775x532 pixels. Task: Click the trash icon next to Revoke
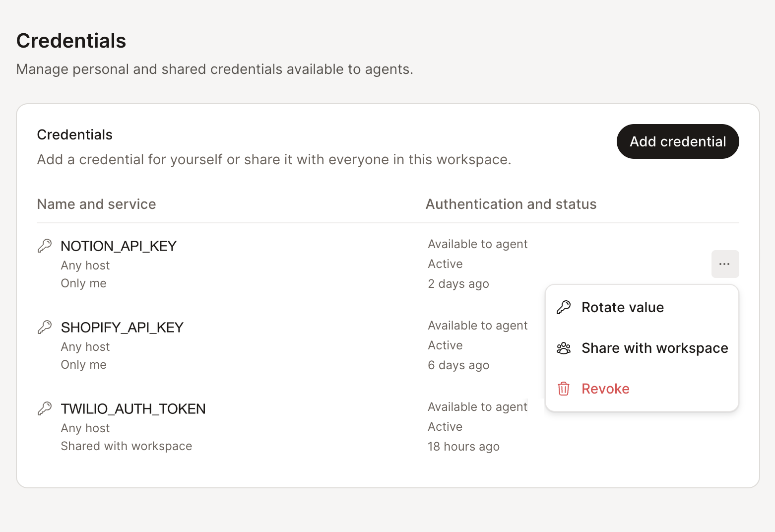pyautogui.click(x=564, y=389)
